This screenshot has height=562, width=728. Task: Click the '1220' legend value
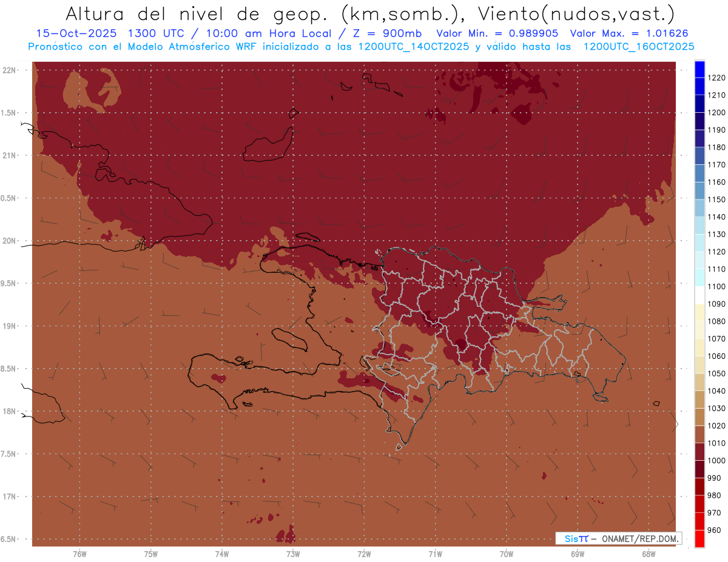tap(716, 78)
